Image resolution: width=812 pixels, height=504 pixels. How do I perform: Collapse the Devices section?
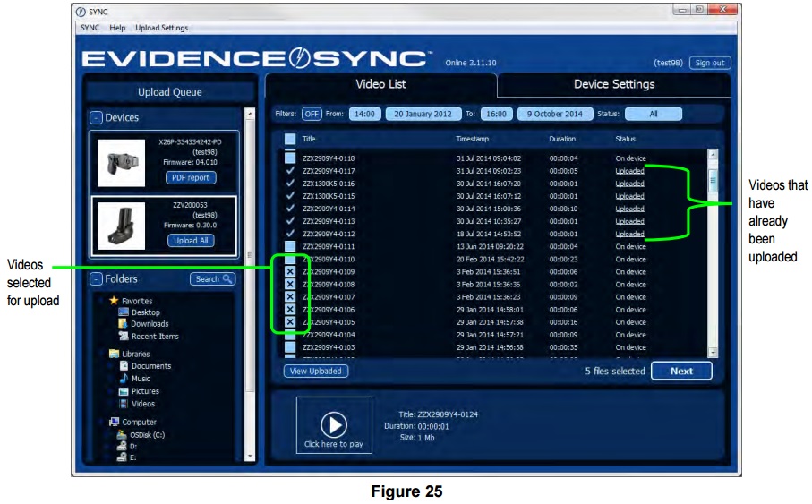(x=96, y=117)
